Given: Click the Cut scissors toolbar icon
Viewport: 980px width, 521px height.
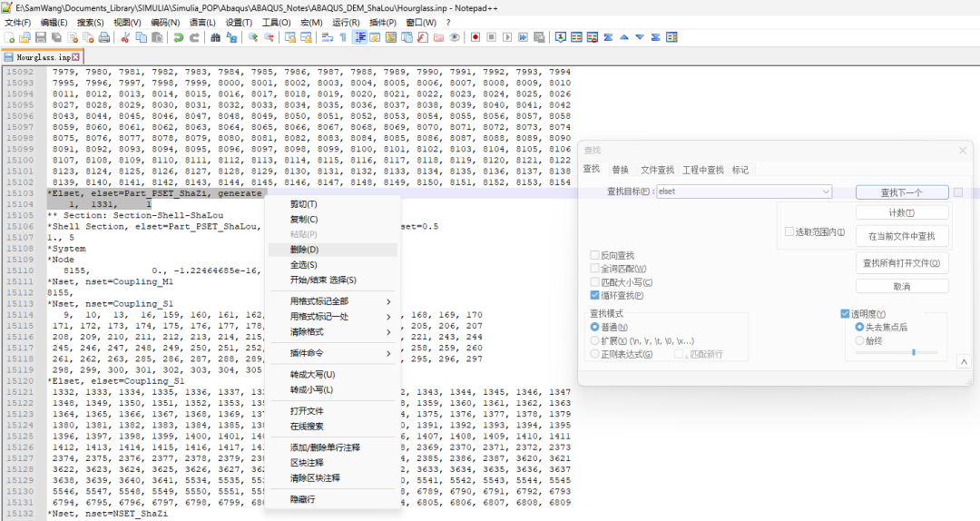Looking at the screenshot, I should pyautogui.click(x=125, y=37).
